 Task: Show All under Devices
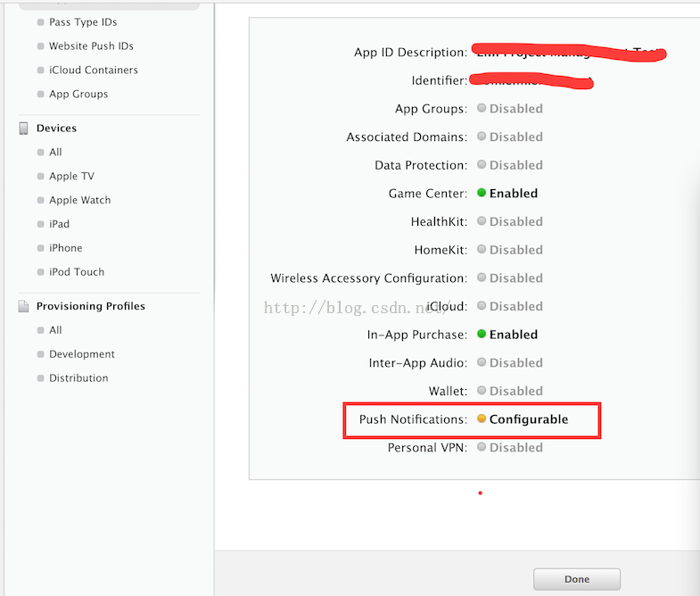pos(55,152)
